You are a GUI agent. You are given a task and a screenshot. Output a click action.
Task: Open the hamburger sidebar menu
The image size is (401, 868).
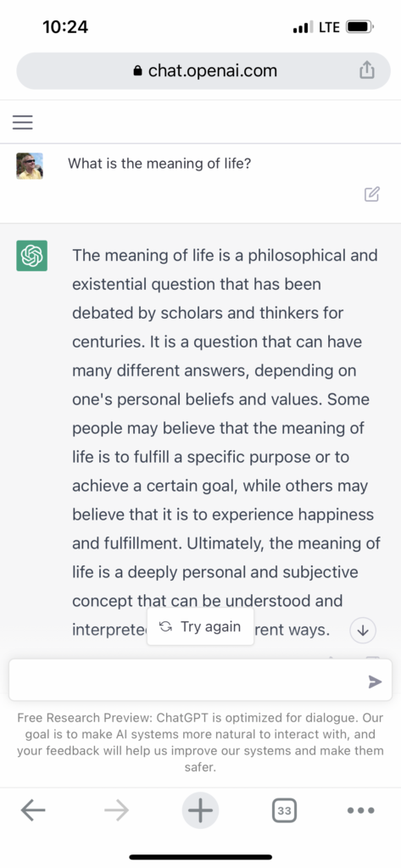point(23,122)
